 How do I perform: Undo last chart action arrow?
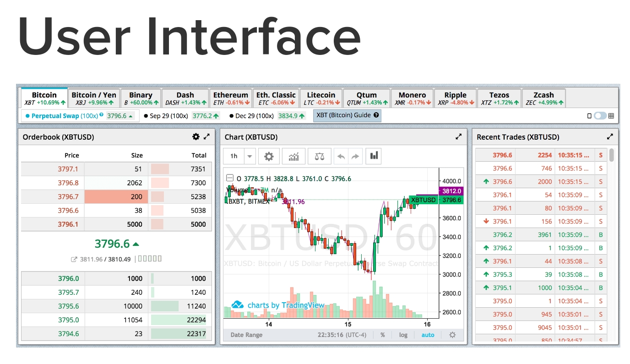point(341,156)
